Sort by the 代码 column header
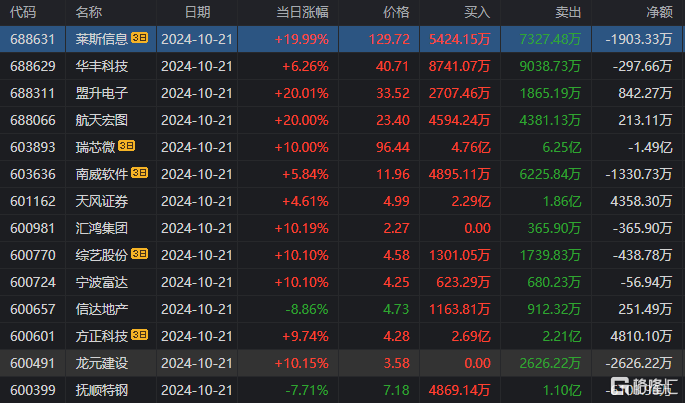Viewport: 685px width, 403px height. (23, 12)
